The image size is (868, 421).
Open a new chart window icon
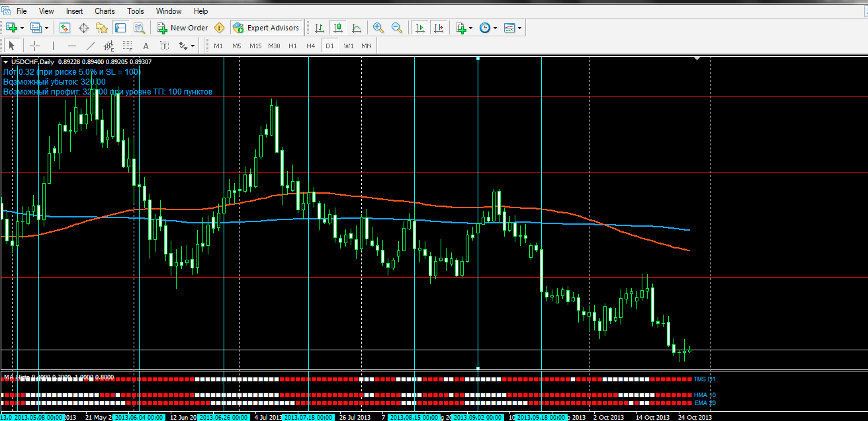[x=11, y=28]
